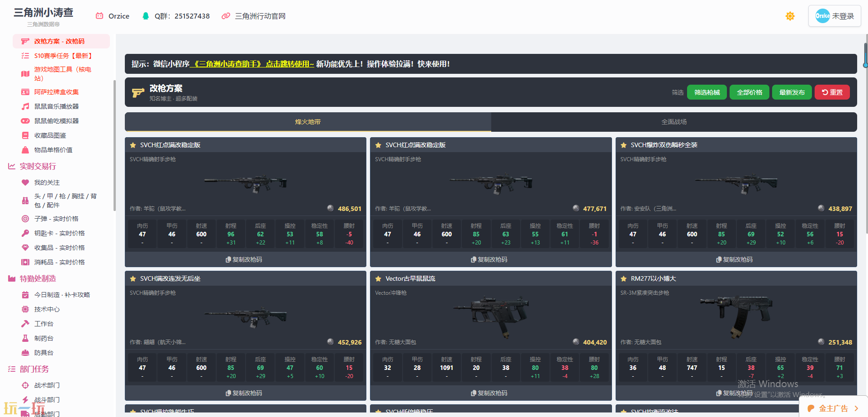The width and height of the screenshot is (868, 417).
Task: Click the heart icon for 我的关注
Action: coord(25,182)
